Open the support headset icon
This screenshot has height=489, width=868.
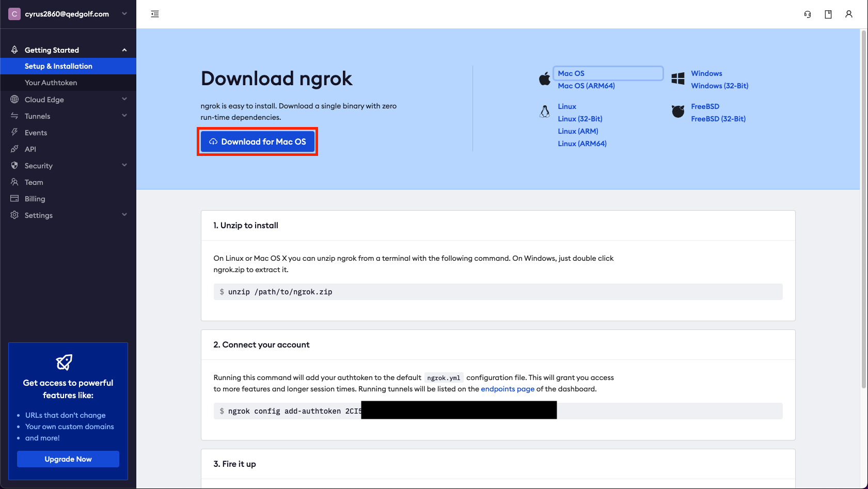pos(808,14)
